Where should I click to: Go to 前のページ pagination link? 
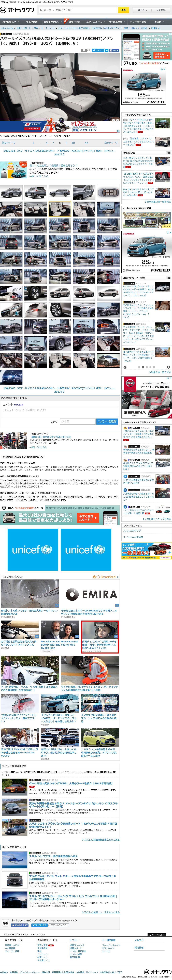[9, 143]
